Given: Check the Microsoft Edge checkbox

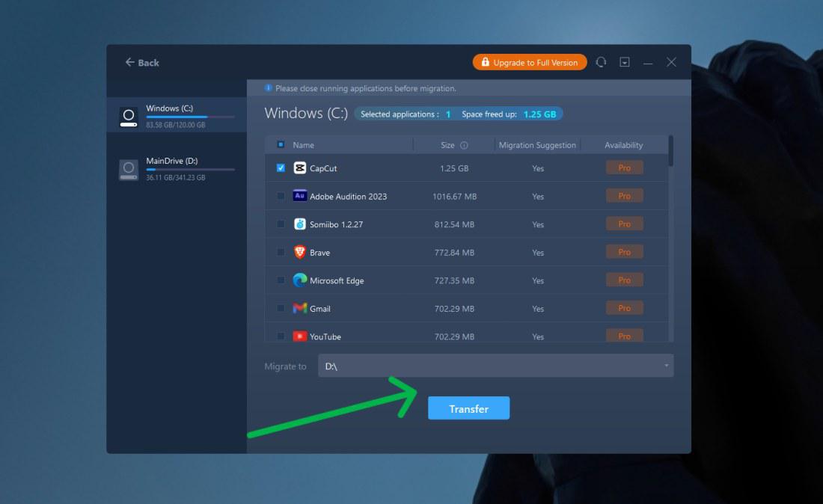Looking at the screenshot, I should coord(281,280).
